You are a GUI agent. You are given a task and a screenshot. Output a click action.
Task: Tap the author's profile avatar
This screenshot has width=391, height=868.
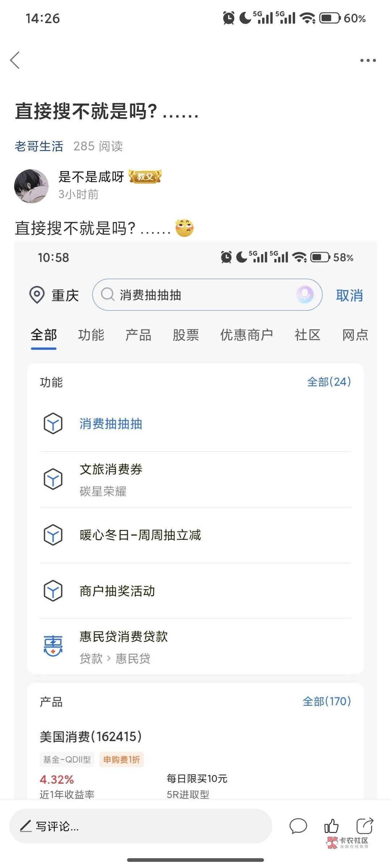tap(31, 186)
